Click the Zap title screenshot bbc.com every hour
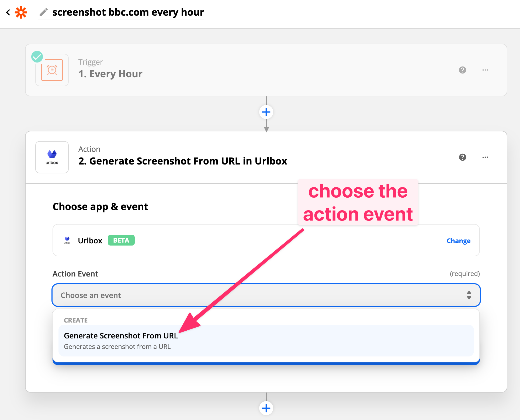Screen dimensions: 520x420 point(128,12)
